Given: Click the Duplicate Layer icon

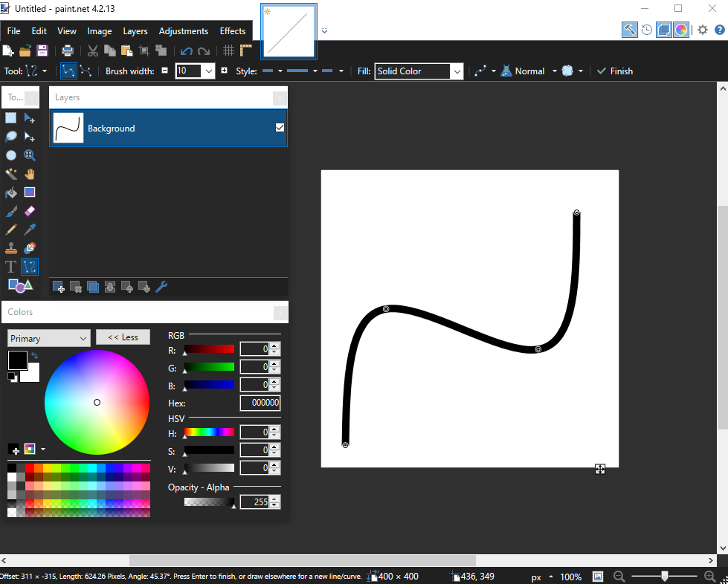Looking at the screenshot, I should tap(93, 287).
